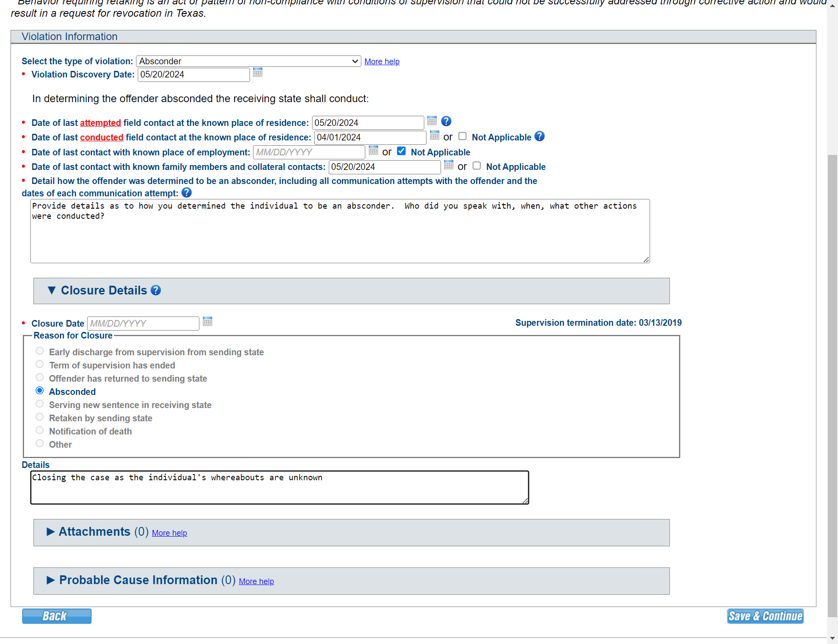Select the Absconded closure reason
This screenshot has height=644, width=838.
tap(40, 391)
